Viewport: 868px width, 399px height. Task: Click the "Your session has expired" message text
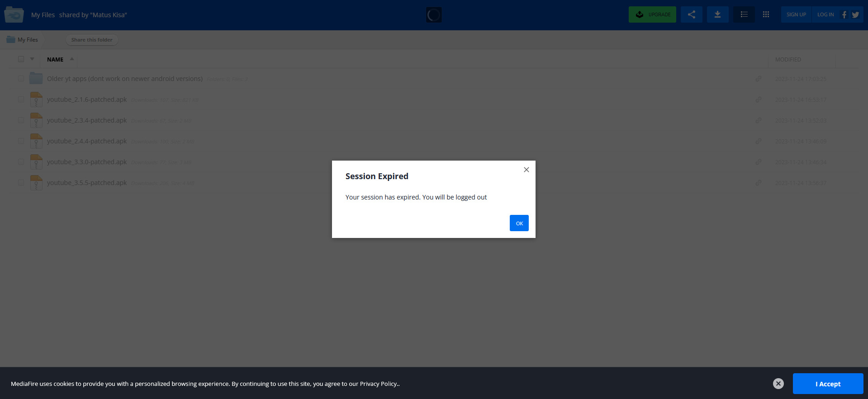[416, 197]
